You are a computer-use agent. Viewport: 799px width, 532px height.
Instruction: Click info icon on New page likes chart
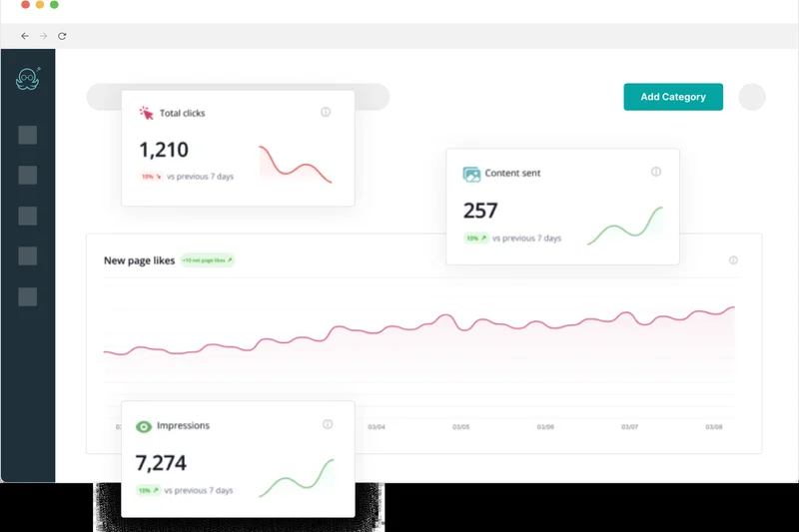tap(733, 261)
